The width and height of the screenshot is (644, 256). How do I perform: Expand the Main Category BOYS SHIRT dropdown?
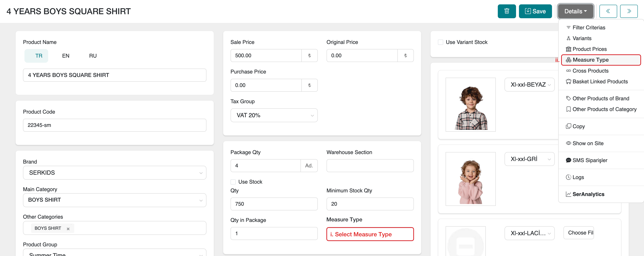[x=114, y=200]
